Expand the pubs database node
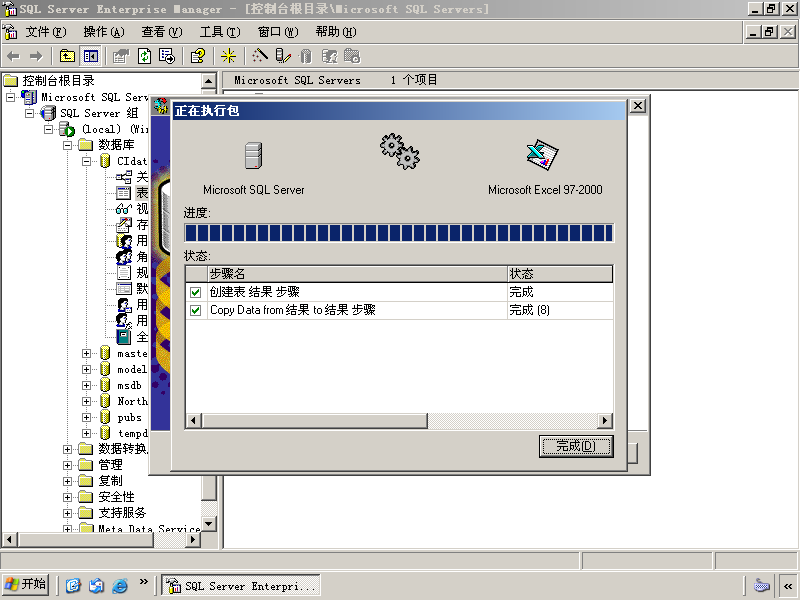This screenshot has height=600, width=800. 87,417
